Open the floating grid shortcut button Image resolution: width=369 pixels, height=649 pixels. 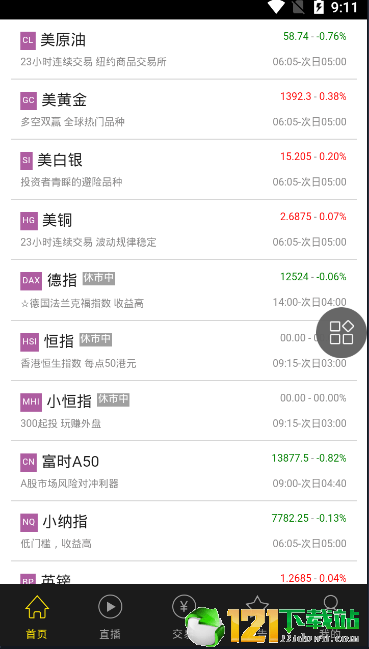[341, 332]
